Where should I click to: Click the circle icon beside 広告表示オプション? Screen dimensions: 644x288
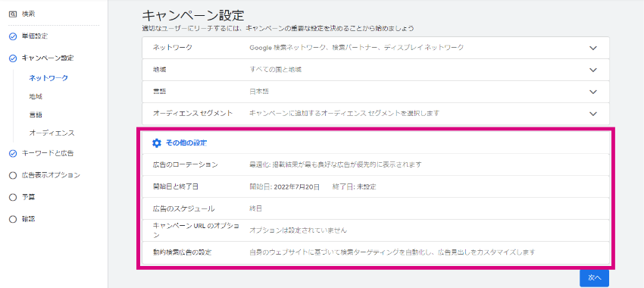click(x=13, y=175)
